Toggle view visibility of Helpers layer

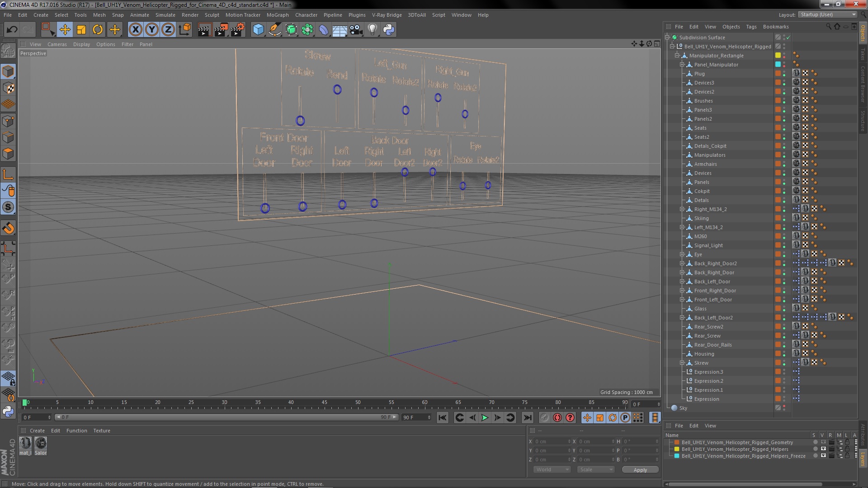pos(823,449)
